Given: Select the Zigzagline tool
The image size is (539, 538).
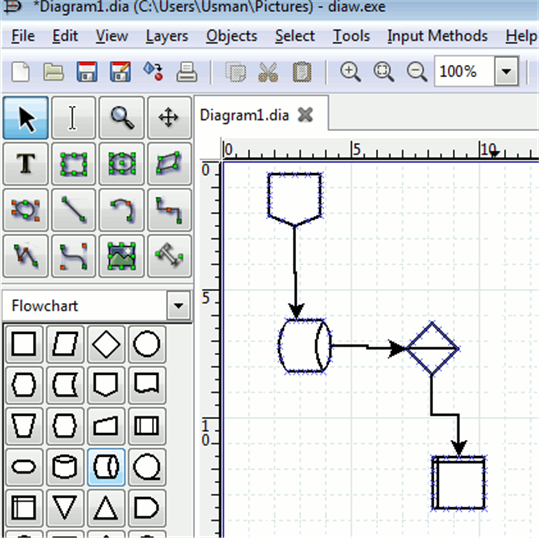Looking at the screenshot, I should coord(169,210).
